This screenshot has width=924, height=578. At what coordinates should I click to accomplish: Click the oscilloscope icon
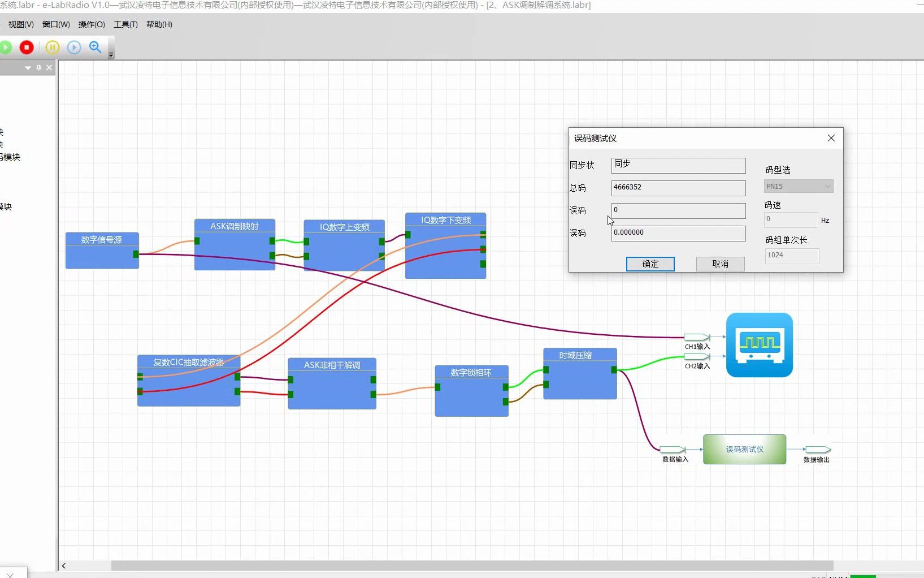pos(760,345)
